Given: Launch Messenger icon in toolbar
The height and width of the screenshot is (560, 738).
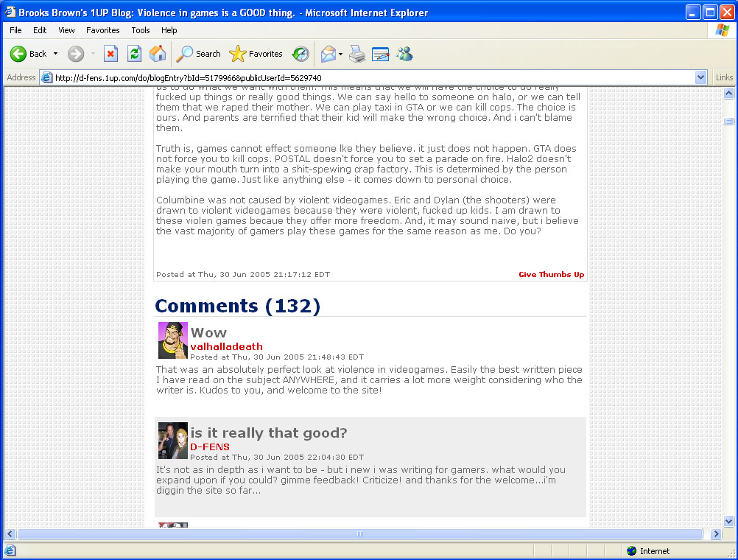Looking at the screenshot, I should (404, 54).
